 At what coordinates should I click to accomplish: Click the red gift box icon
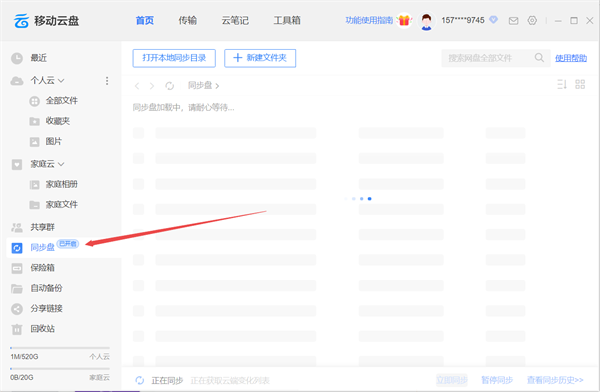(x=404, y=20)
